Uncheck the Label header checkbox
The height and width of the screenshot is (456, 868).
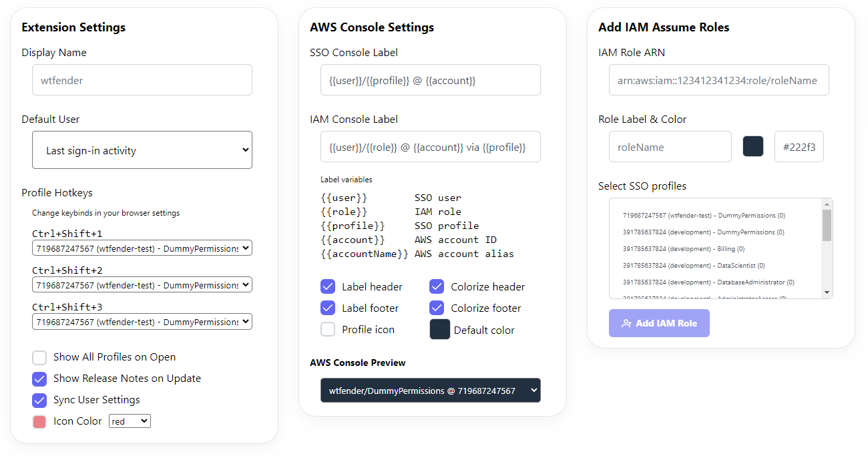tap(328, 286)
